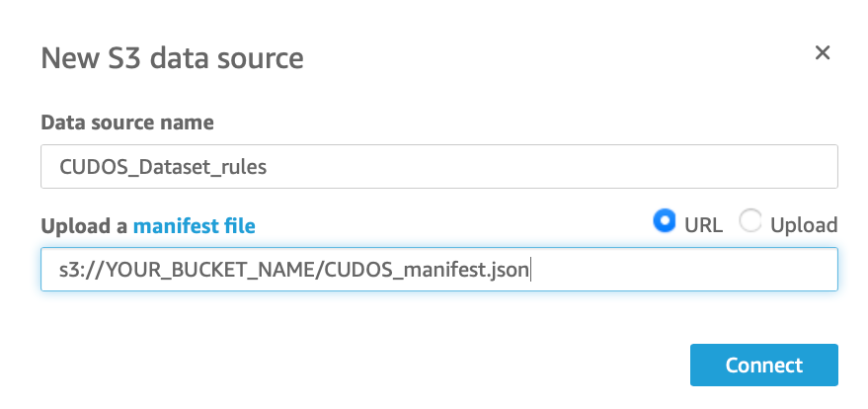868x409 pixels.
Task: Place cursor at end of manifest URL
Action: 531,270
